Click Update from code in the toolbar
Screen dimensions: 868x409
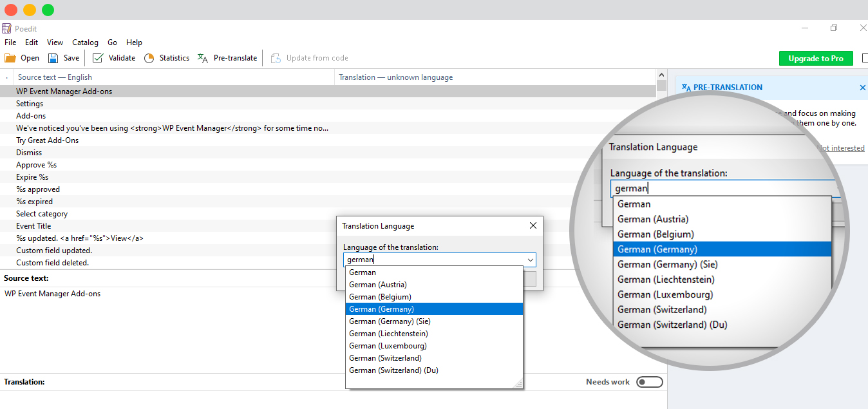(x=309, y=58)
